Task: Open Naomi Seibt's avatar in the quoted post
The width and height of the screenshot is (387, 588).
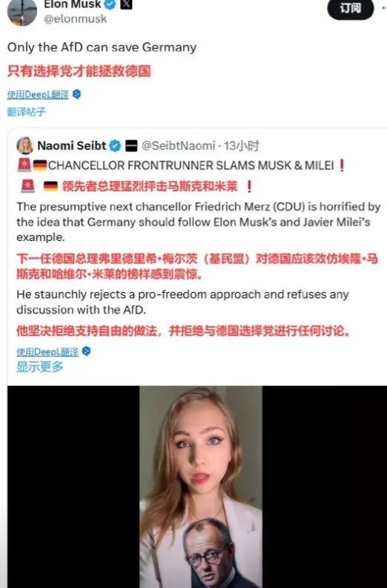Action: (25, 145)
